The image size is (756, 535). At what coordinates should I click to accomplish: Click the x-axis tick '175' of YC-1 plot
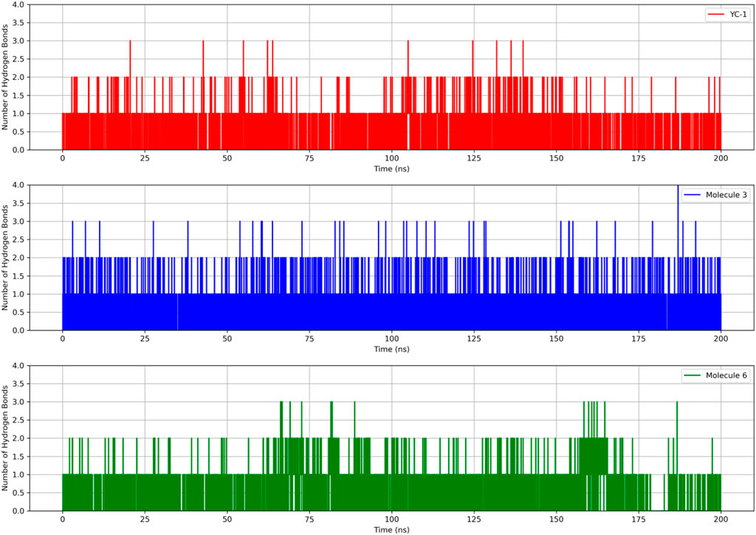coord(639,158)
